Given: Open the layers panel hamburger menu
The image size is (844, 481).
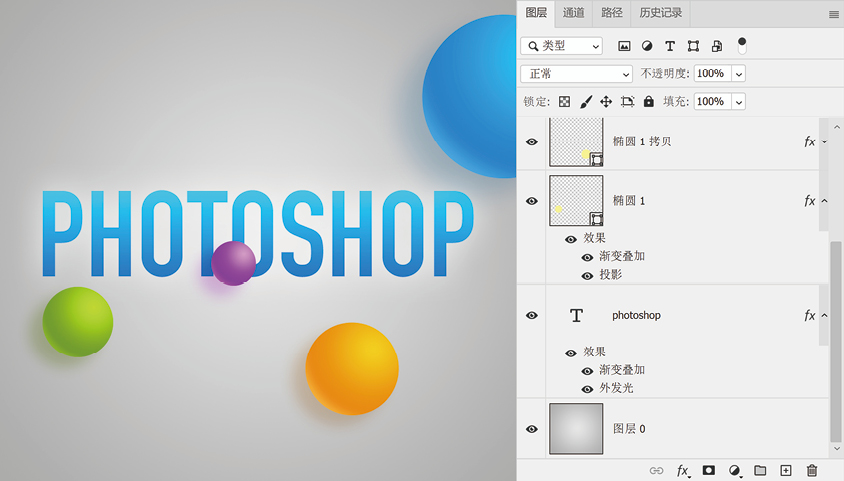Looking at the screenshot, I should [834, 15].
